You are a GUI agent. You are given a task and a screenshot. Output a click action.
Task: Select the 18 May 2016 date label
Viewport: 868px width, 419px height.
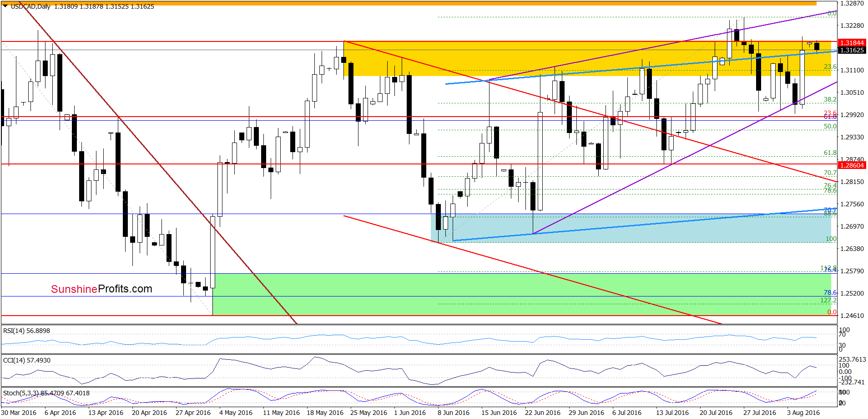pyautogui.click(x=325, y=413)
